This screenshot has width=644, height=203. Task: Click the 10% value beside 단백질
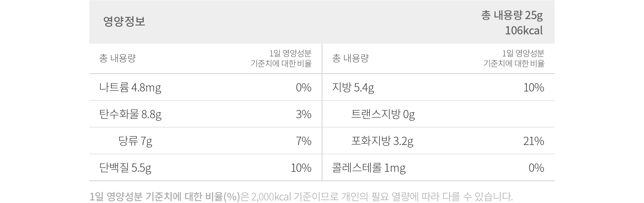coord(301,168)
